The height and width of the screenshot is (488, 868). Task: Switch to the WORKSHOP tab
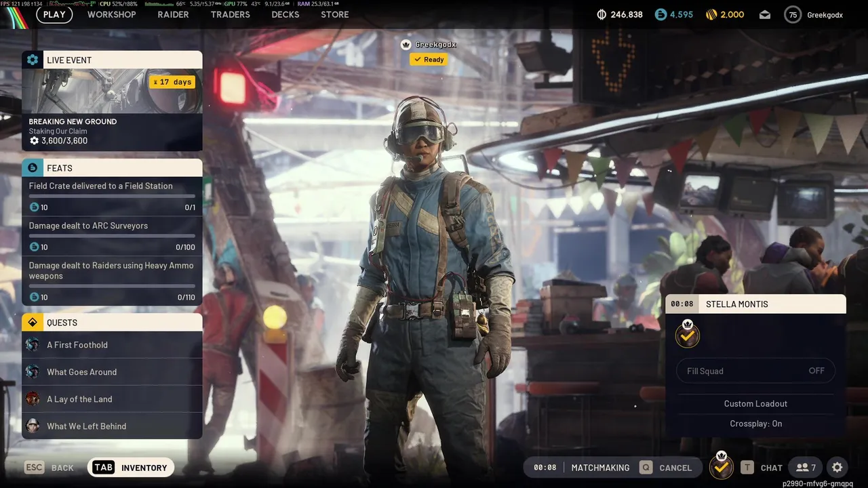click(112, 14)
